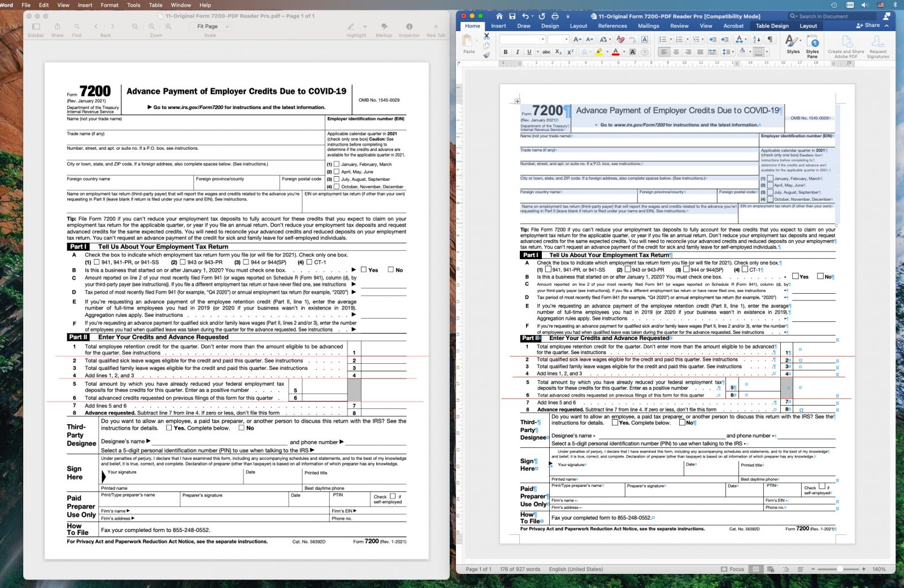Add a New Tab in PDF viewer
The image size is (904, 588).
pyautogui.click(x=436, y=27)
